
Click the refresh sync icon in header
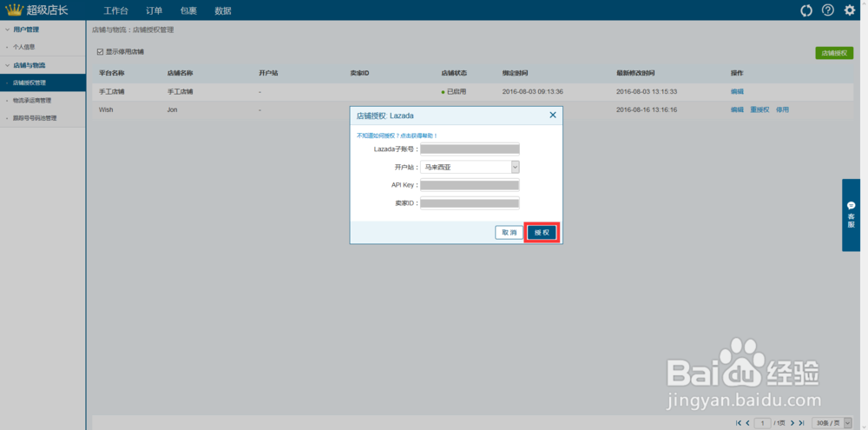pyautogui.click(x=807, y=10)
